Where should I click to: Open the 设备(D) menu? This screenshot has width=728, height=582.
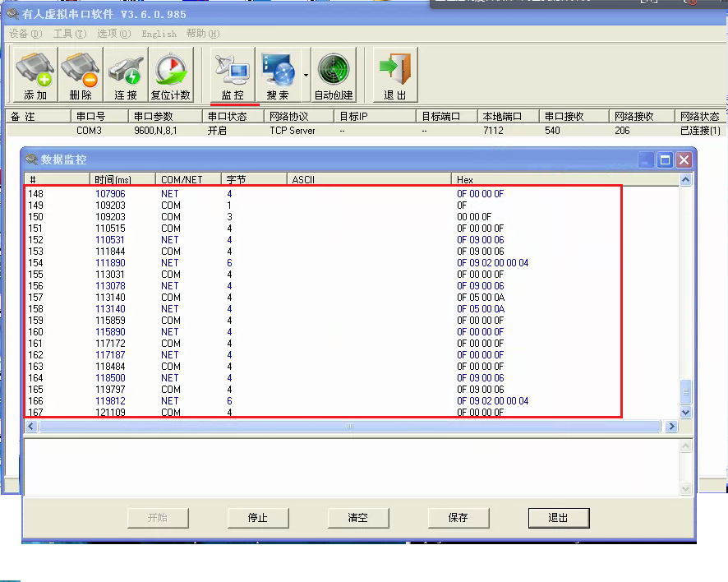(25, 34)
